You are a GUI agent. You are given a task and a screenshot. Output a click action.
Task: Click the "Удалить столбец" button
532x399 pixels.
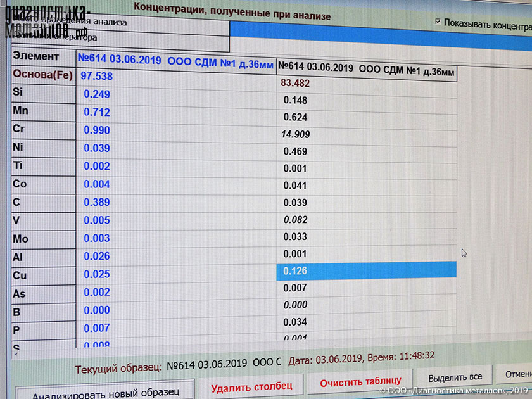click(251, 386)
